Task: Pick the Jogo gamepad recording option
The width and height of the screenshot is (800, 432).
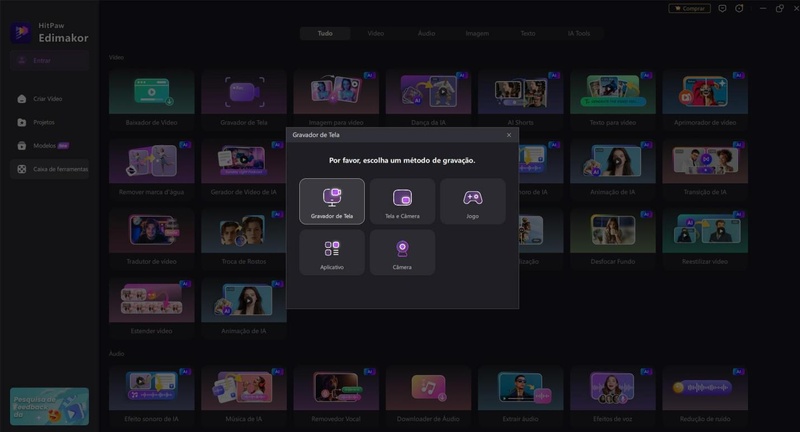Action: coord(472,201)
